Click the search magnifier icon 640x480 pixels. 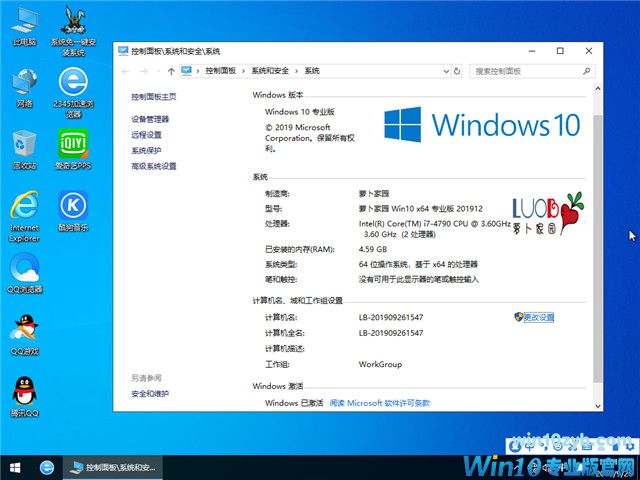(x=587, y=71)
